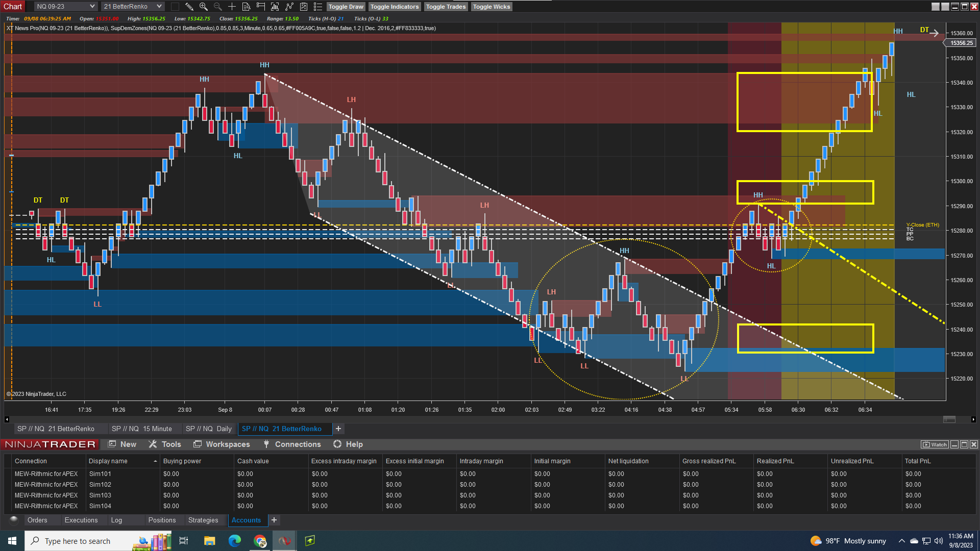Switch to NinjaTrader taskbar icon

coord(285,541)
